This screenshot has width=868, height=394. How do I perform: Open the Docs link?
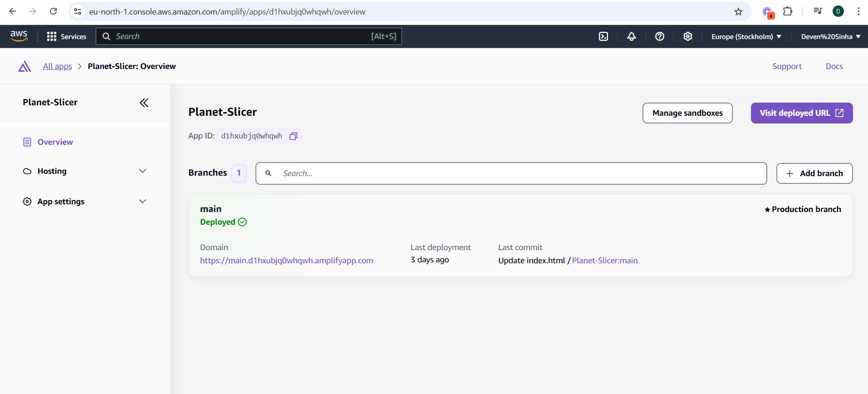(x=834, y=66)
